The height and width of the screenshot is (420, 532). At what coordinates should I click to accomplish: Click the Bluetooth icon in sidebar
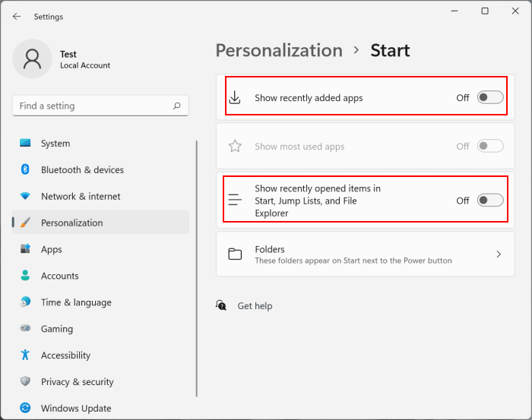[x=25, y=169]
